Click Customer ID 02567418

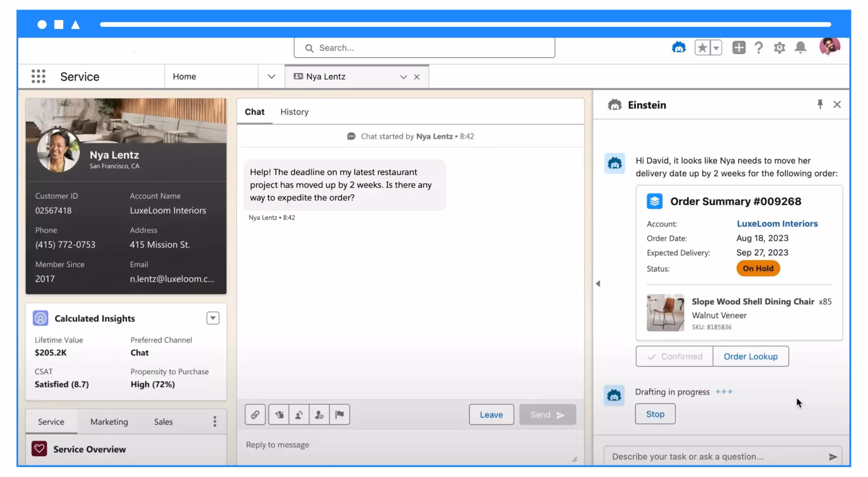(x=53, y=210)
